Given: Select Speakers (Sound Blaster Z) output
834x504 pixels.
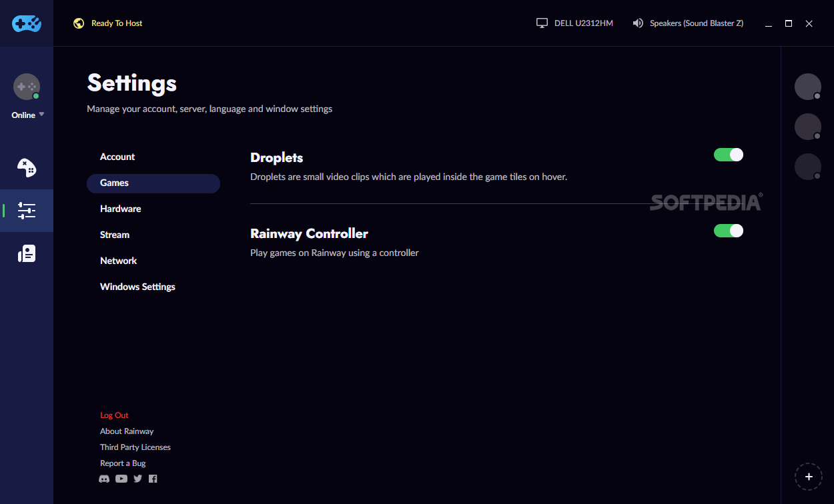Looking at the screenshot, I should click(697, 23).
